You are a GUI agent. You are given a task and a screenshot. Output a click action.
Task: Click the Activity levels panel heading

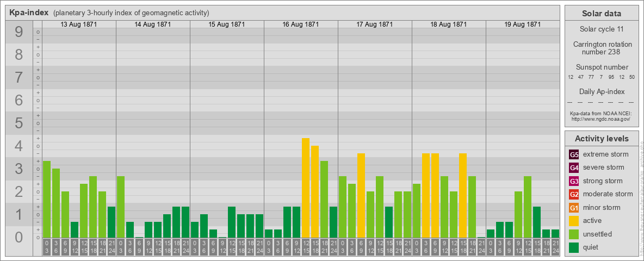(602, 139)
